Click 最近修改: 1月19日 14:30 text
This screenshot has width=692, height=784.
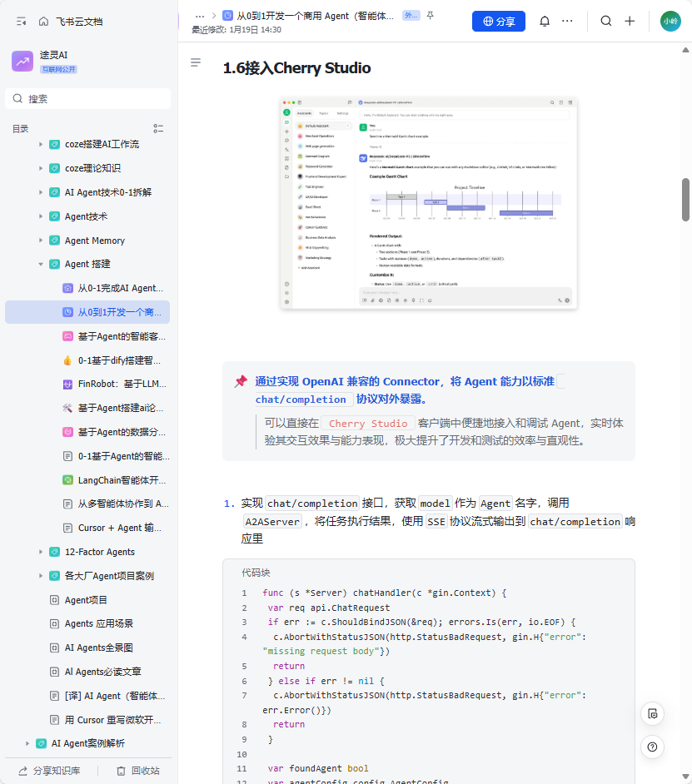click(x=236, y=30)
